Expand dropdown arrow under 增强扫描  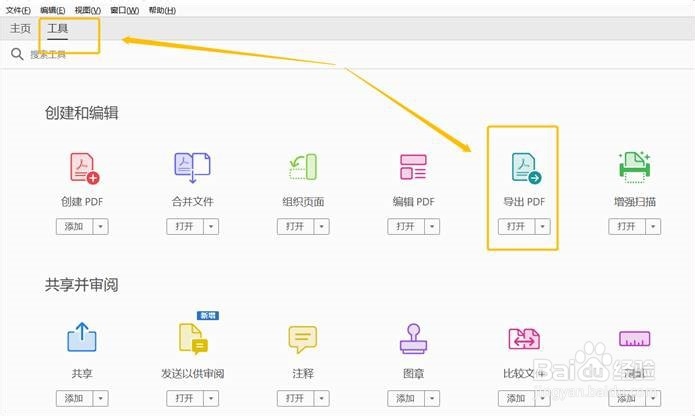(x=653, y=226)
